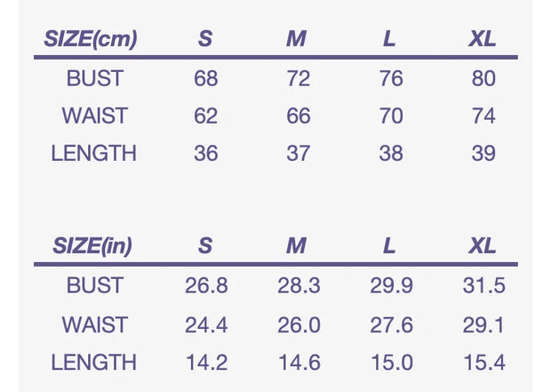
Task: Click the length value 15.4 inches
Action: click(x=483, y=362)
